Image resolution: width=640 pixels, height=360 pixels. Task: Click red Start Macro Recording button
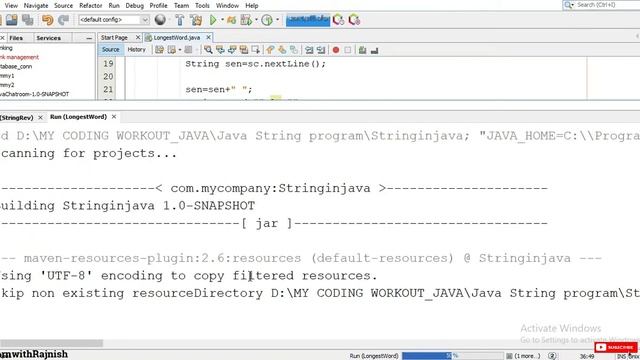coord(336,50)
